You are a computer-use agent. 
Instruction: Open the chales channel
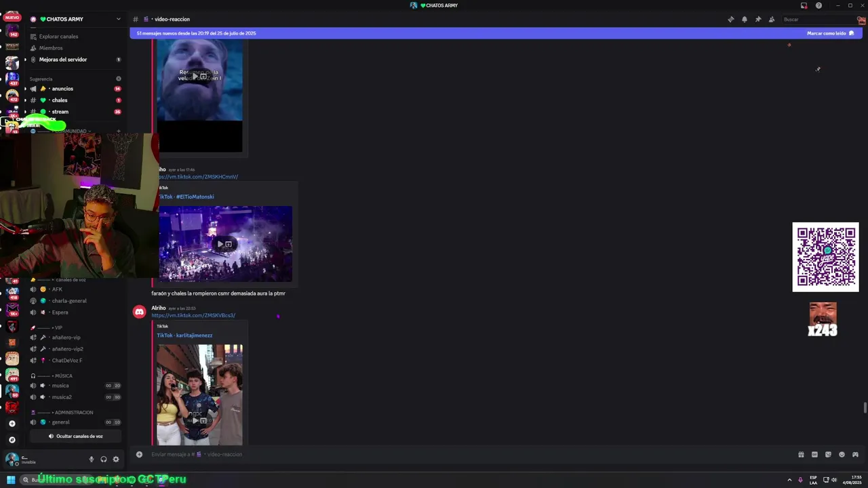click(75, 100)
